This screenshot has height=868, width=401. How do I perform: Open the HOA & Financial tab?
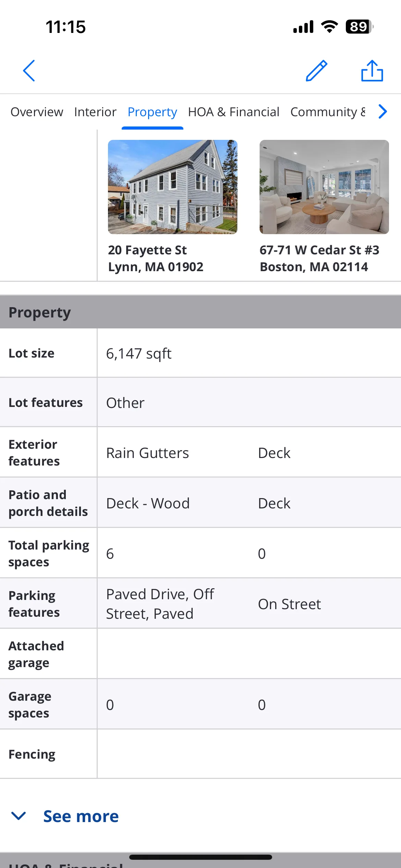pyautogui.click(x=234, y=112)
